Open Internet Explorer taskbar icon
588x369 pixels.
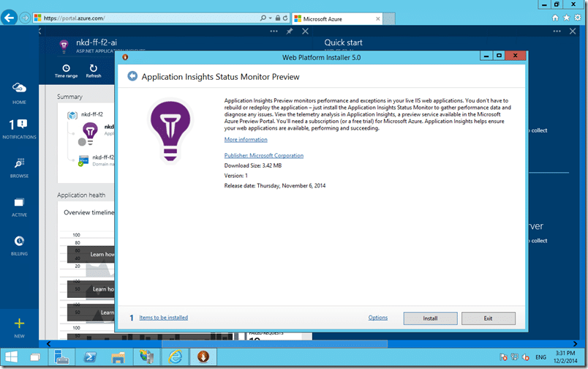point(175,357)
